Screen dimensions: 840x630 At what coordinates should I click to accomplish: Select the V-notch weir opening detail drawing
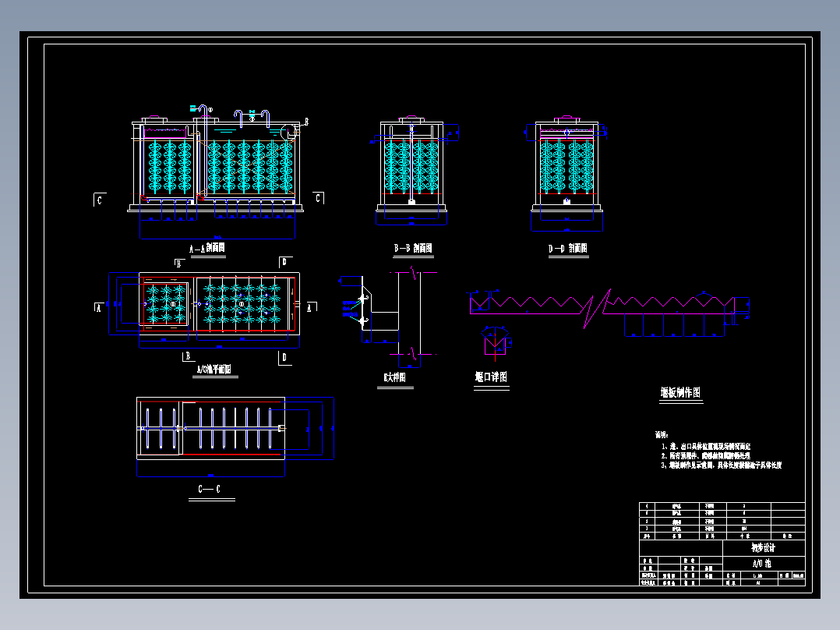(x=496, y=344)
